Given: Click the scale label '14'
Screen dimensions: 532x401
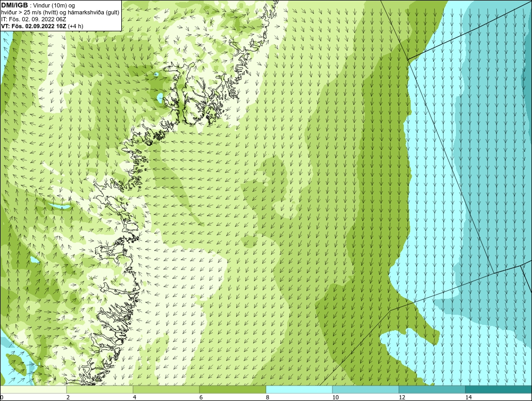Looking at the screenshot, I should [469, 398].
